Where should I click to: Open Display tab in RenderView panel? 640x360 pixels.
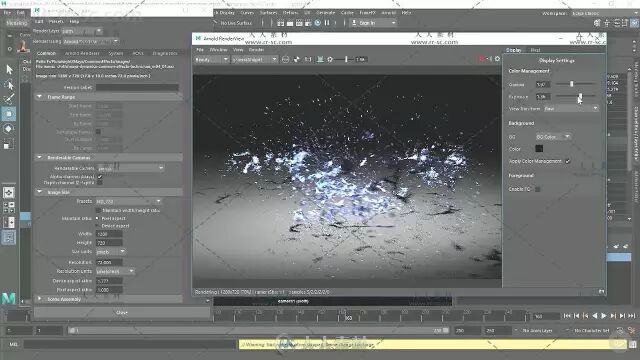(513, 50)
